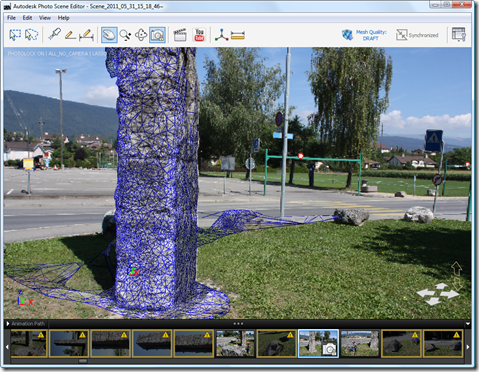Screen dimensions: 479x372
Task: Open the Mesh Quality: DRAFT setting
Action: pyautogui.click(x=371, y=35)
